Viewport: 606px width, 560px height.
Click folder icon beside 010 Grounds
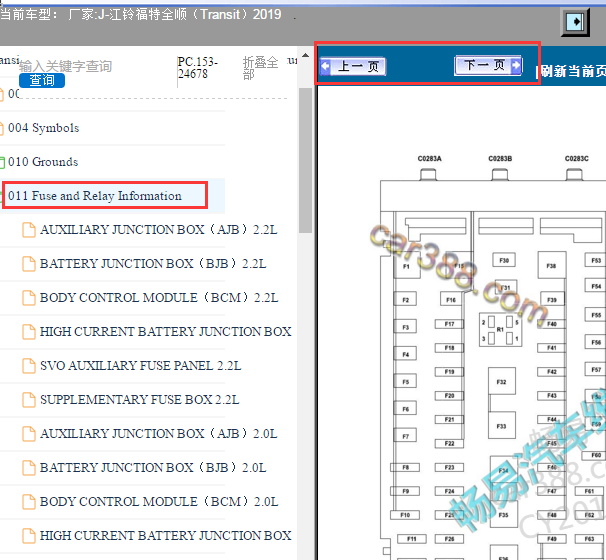[2, 162]
